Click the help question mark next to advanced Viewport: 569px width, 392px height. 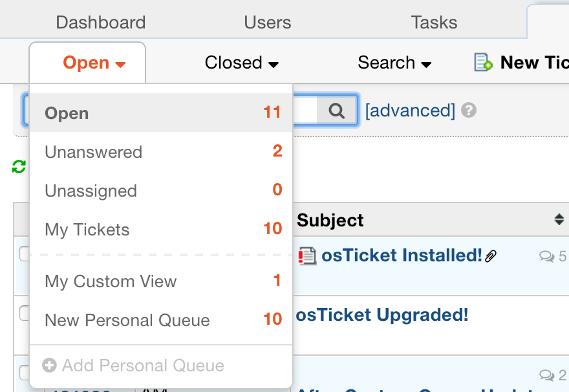468,111
